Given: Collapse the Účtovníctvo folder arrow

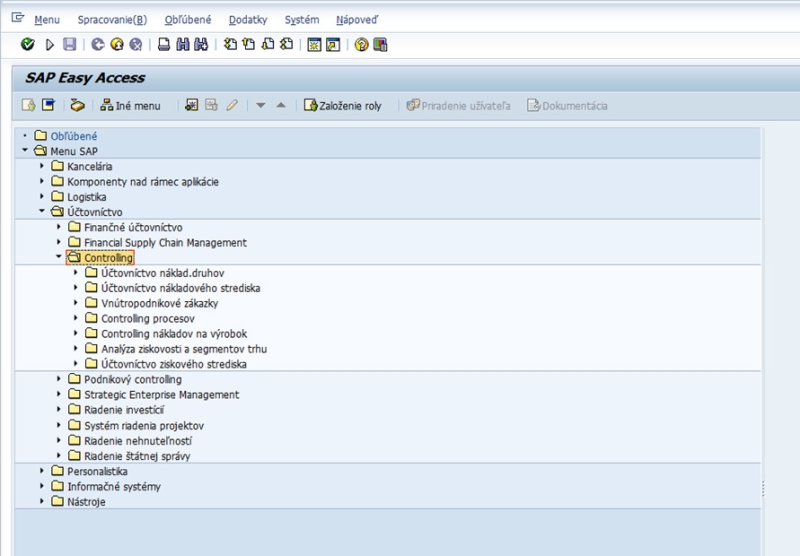Looking at the screenshot, I should (x=42, y=211).
